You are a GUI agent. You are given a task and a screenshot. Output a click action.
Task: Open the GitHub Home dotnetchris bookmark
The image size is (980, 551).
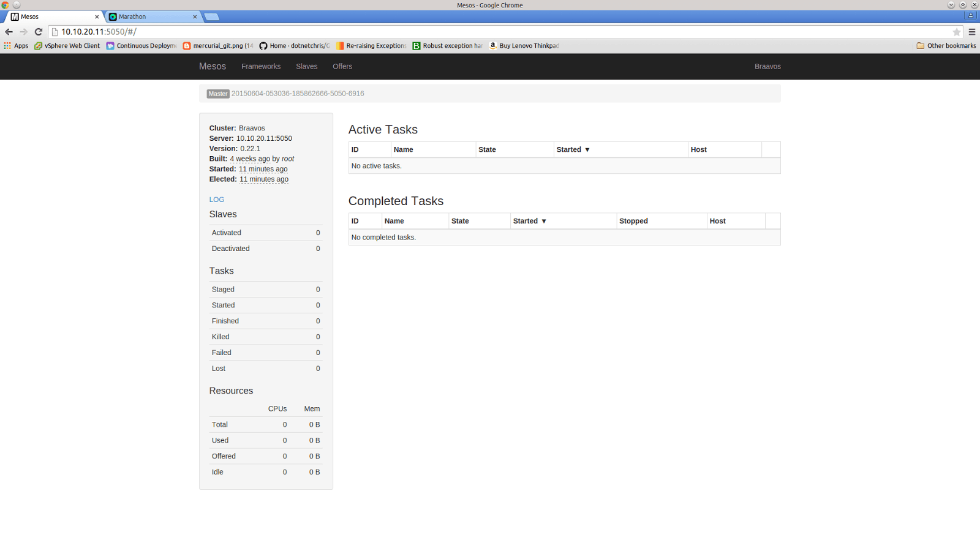[294, 46]
